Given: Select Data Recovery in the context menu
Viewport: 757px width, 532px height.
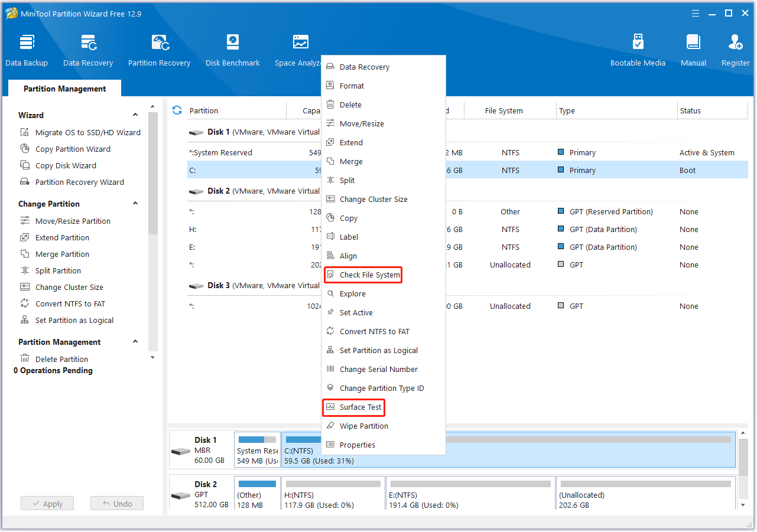Looking at the screenshot, I should point(383,67).
